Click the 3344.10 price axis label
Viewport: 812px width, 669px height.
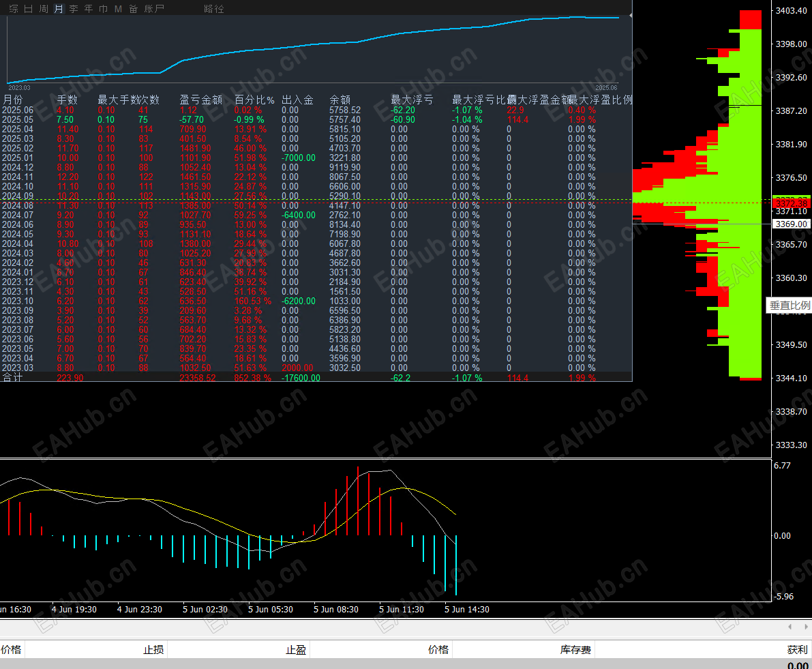pos(792,378)
